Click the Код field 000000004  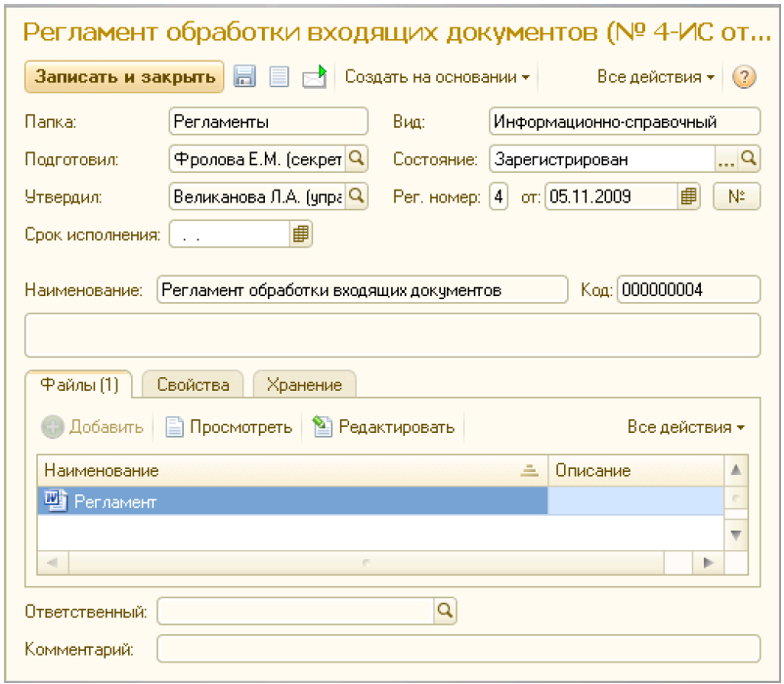click(x=689, y=290)
